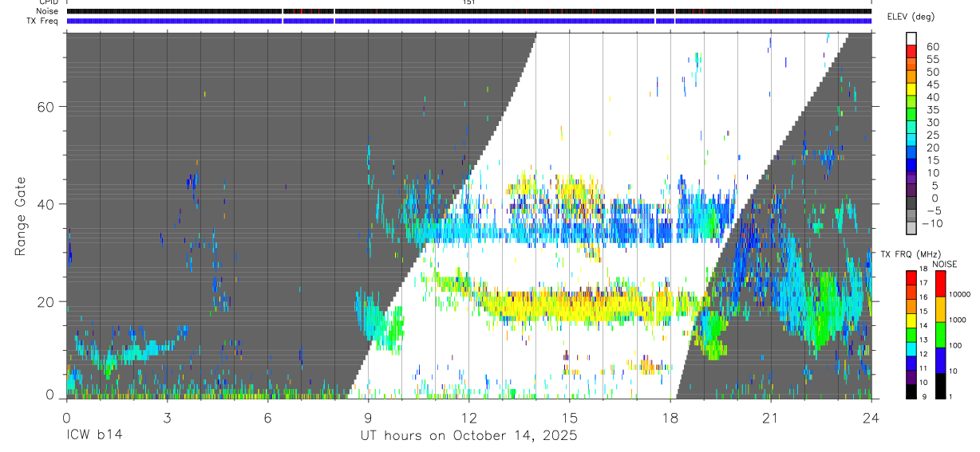Click the NOISE legend title
980x452 pixels.
945,264
